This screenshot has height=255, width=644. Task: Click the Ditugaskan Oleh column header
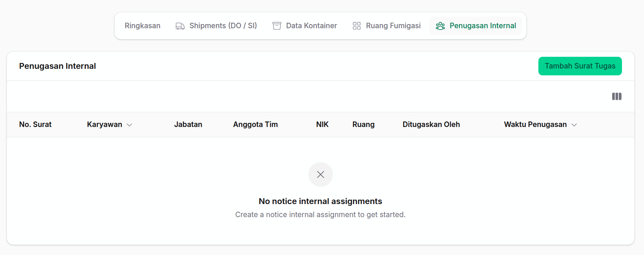click(x=431, y=125)
